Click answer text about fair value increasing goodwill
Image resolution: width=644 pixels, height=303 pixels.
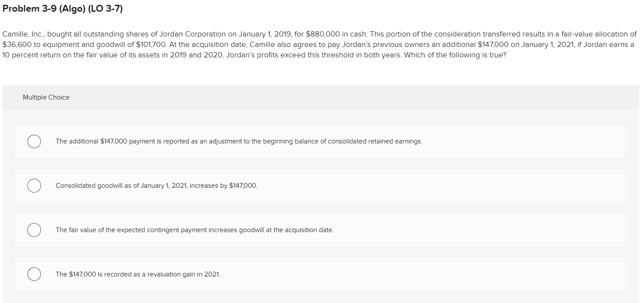(195, 230)
